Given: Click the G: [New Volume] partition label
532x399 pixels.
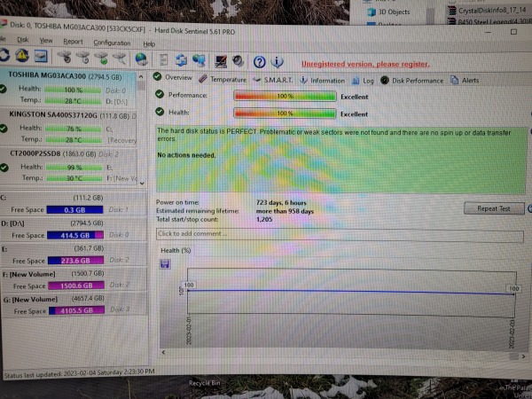Looking at the screenshot, I should 30,300.
